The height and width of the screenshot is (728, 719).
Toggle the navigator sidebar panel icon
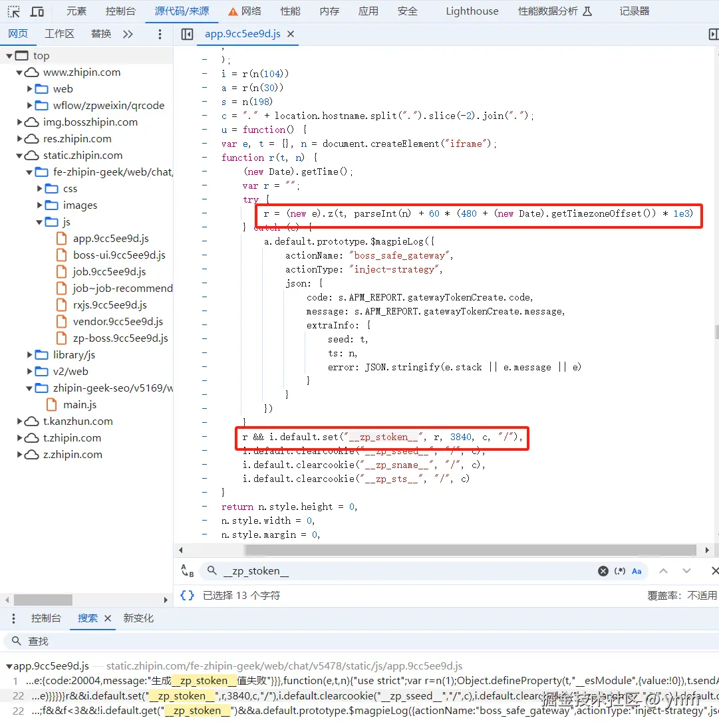(x=187, y=35)
